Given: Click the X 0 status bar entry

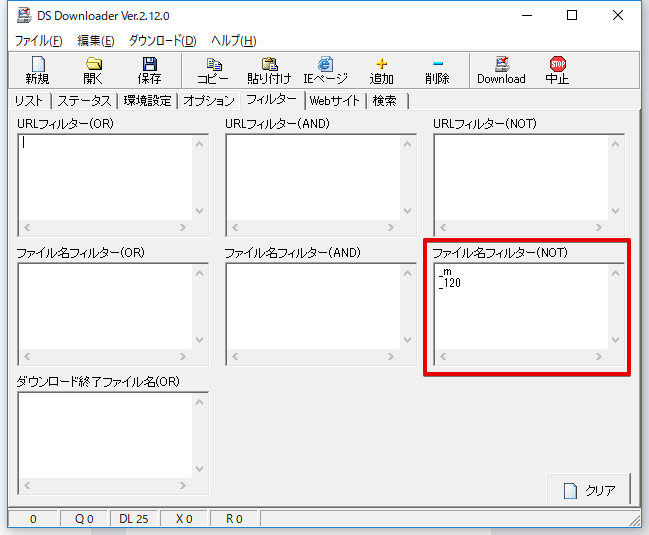Looking at the screenshot, I should tap(184, 519).
